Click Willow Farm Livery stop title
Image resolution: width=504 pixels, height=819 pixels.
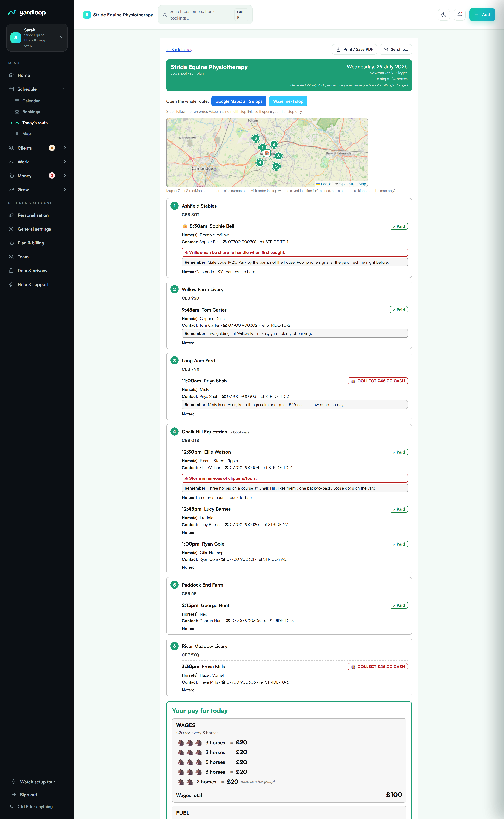tap(202, 289)
